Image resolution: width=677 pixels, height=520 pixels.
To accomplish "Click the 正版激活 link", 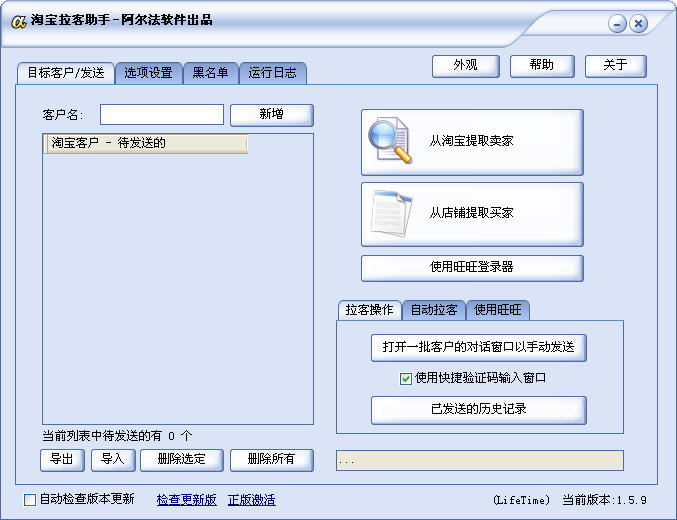I will 251,500.
